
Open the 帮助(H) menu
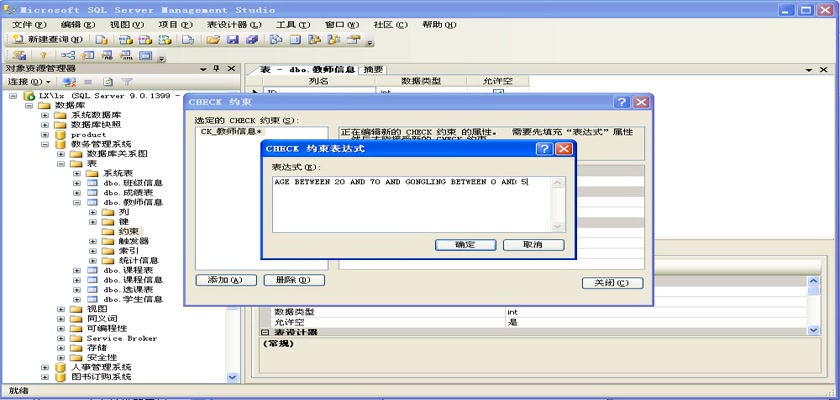click(x=439, y=25)
